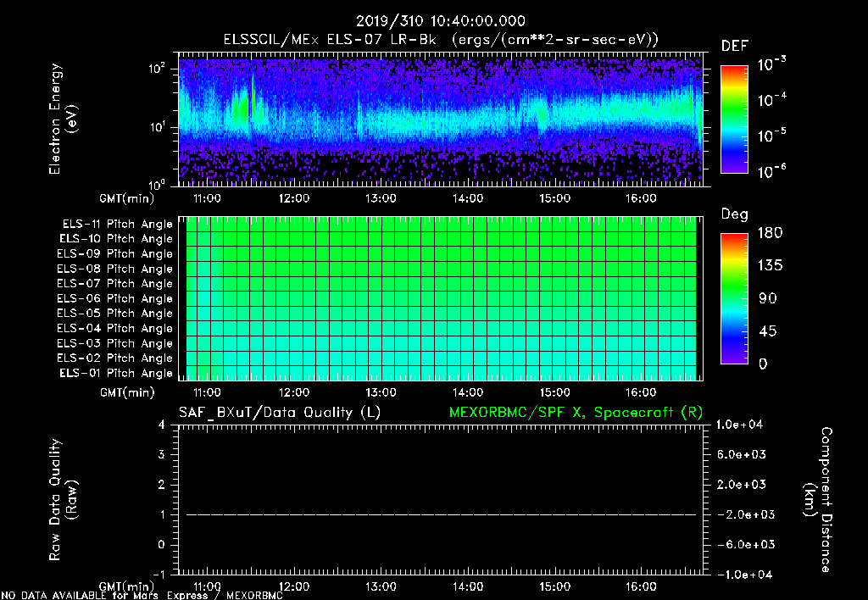Select the ELS-07 Pitch Angle row label

coord(115,283)
